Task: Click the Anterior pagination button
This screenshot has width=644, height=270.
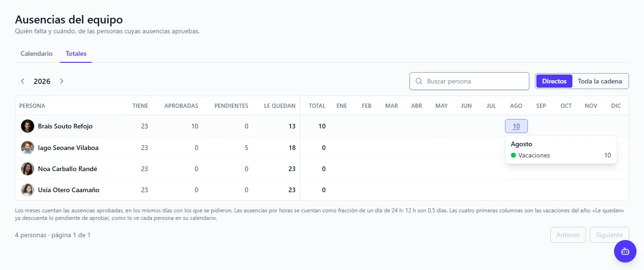Action: [568, 235]
